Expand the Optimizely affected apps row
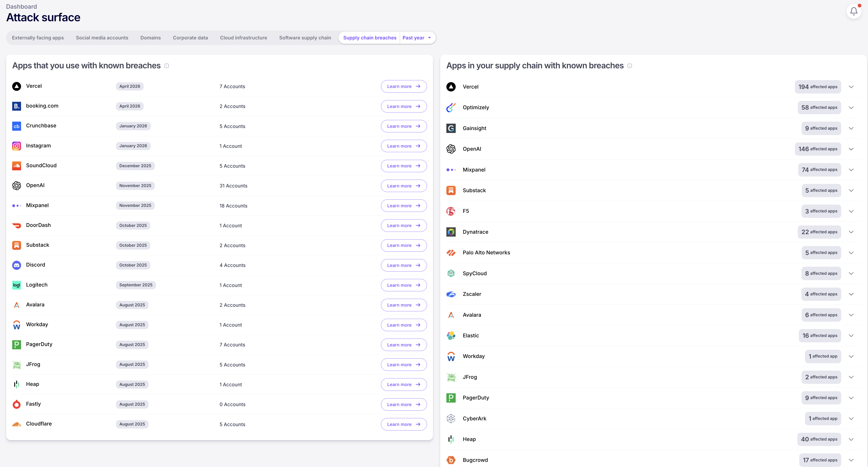This screenshot has height=467, width=868. click(x=851, y=108)
